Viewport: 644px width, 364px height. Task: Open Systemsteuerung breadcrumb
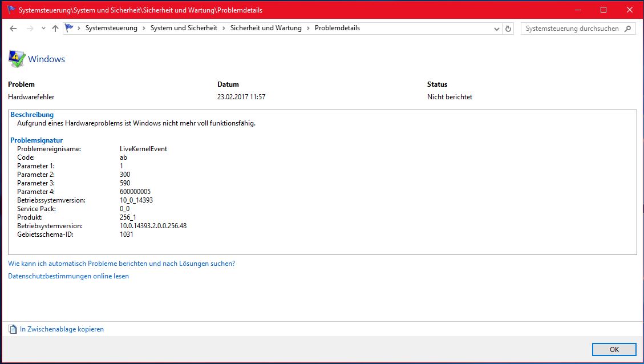111,28
